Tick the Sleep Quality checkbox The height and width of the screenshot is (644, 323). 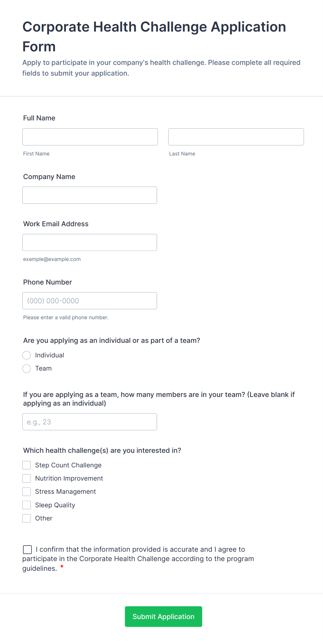point(27,505)
